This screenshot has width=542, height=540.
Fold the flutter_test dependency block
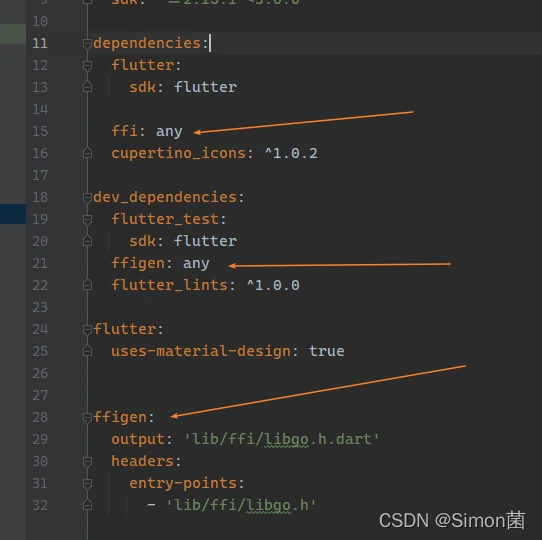click(x=87, y=220)
